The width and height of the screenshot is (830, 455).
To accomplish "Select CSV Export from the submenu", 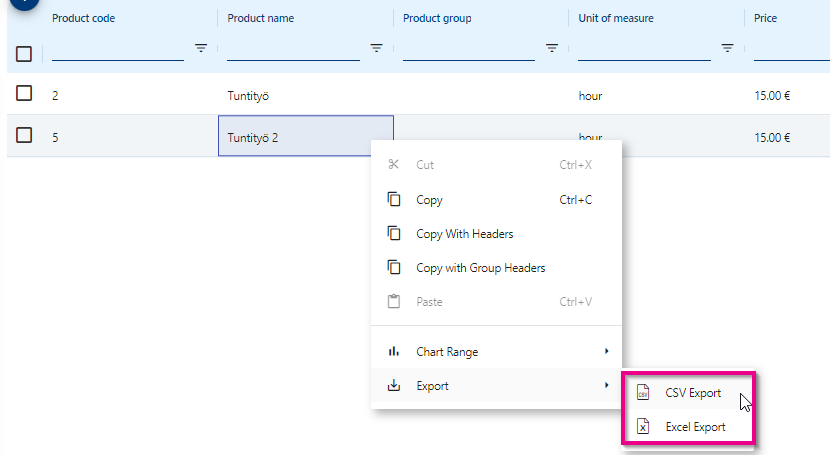I will tap(693, 393).
